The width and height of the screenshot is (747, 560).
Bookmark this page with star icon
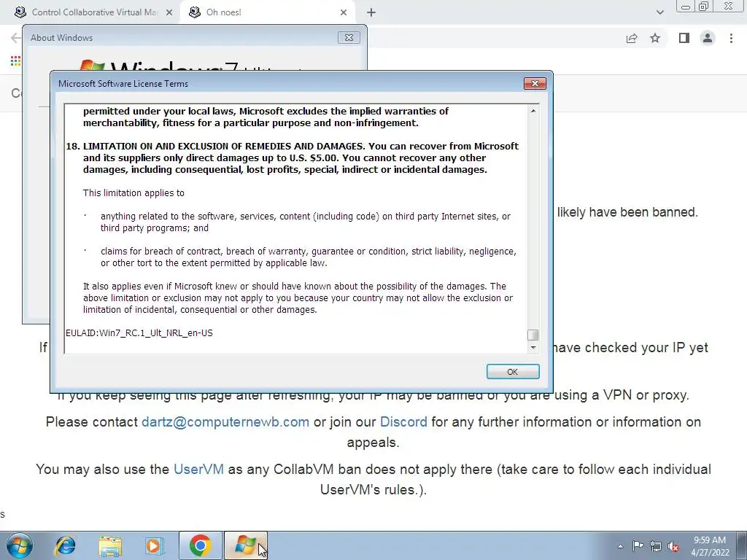655,38
